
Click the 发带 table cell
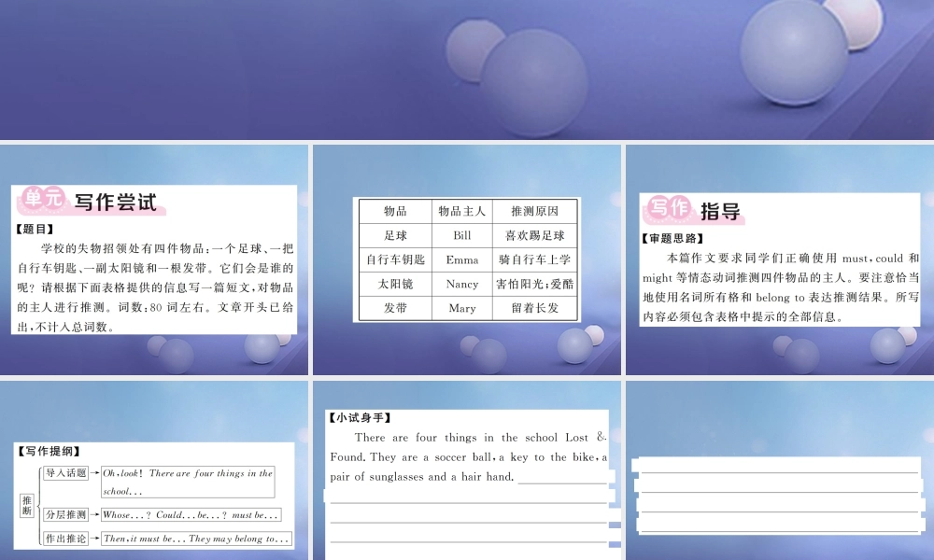(395, 308)
